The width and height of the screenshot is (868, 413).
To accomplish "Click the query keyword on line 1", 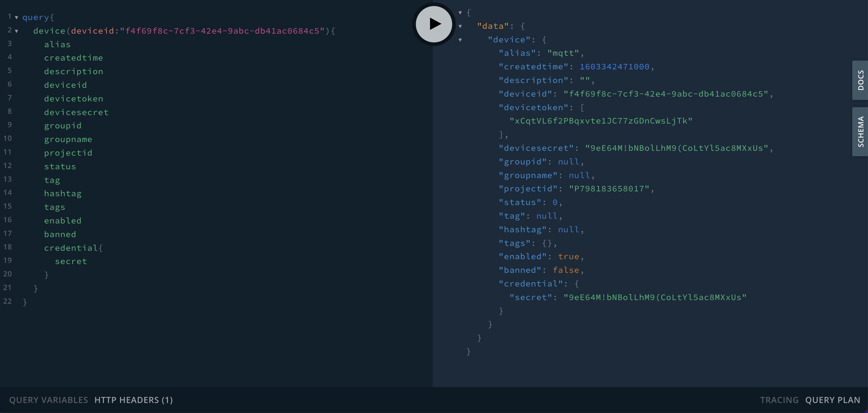I will point(36,18).
